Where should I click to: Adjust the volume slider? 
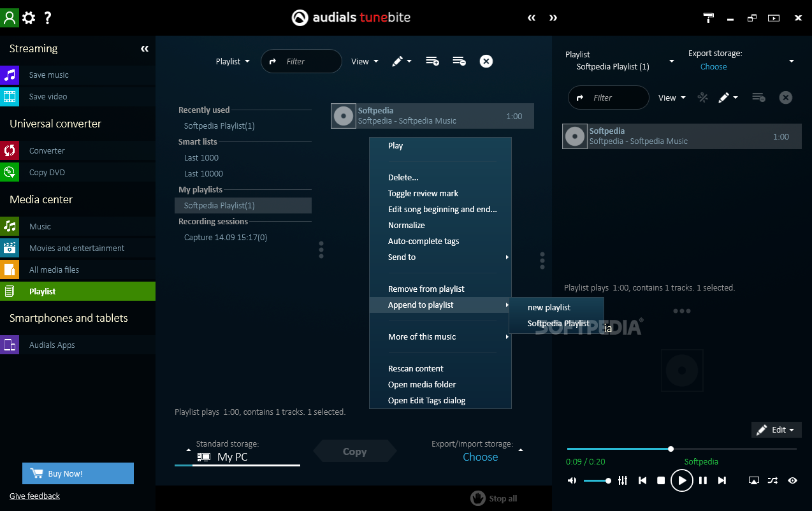tap(598, 481)
